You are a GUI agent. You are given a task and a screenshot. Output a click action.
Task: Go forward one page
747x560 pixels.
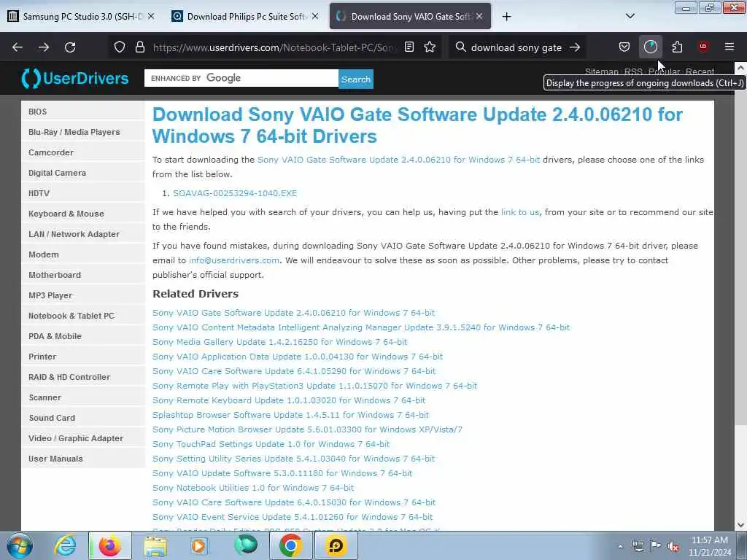tap(44, 47)
